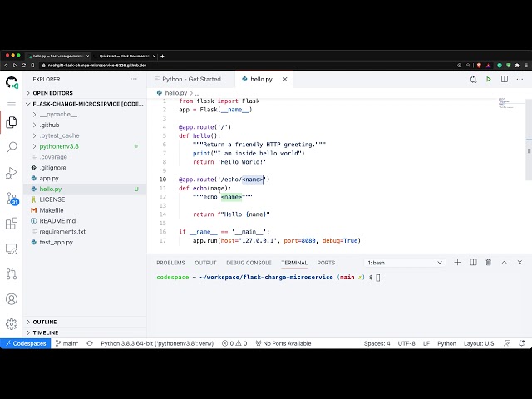The width and height of the screenshot is (532, 399).
Task: Click UTF-8 encoding in status bar
Action: pos(406,343)
